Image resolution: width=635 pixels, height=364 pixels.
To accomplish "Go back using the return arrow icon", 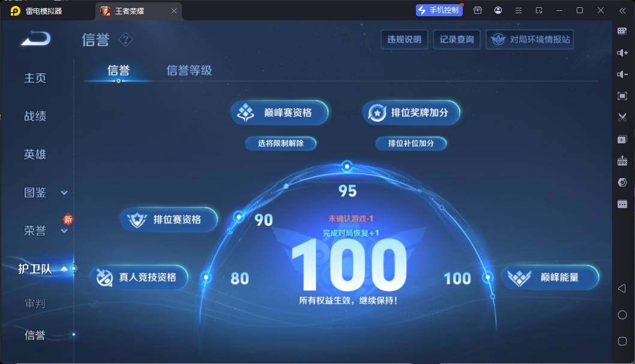I will (x=36, y=39).
